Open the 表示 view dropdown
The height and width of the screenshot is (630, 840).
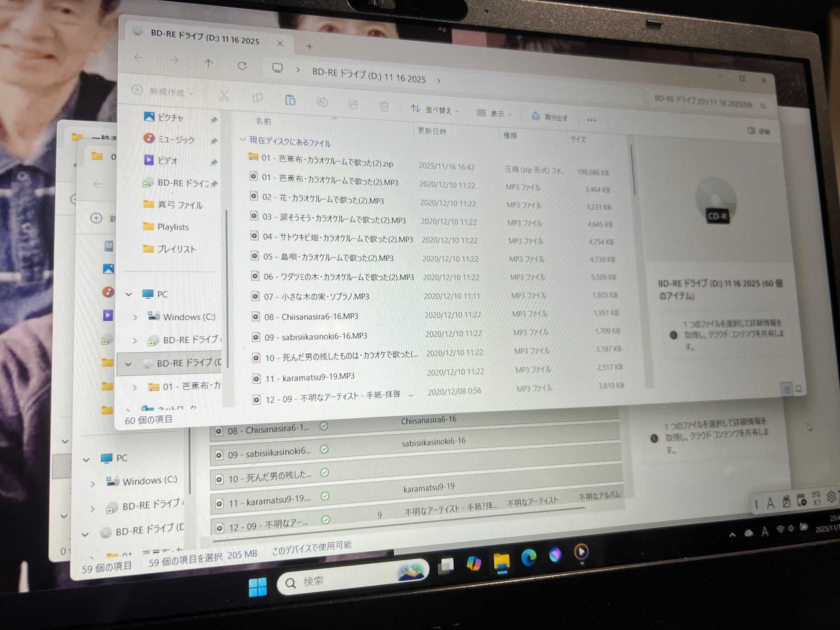pyautogui.click(x=494, y=114)
